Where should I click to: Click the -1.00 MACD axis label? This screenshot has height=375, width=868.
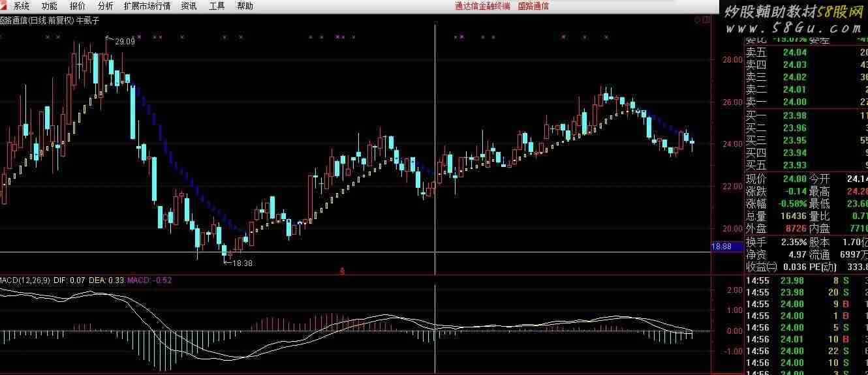pos(733,351)
